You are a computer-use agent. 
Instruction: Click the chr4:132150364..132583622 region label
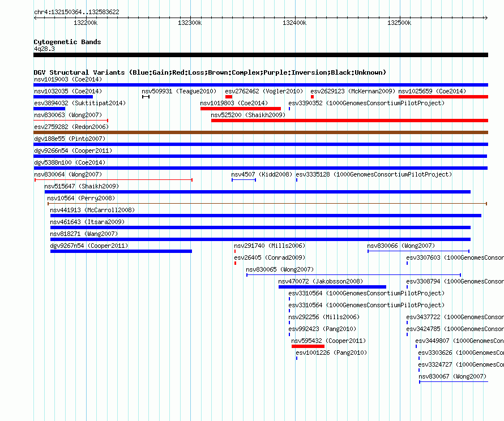click(x=76, y=12)
